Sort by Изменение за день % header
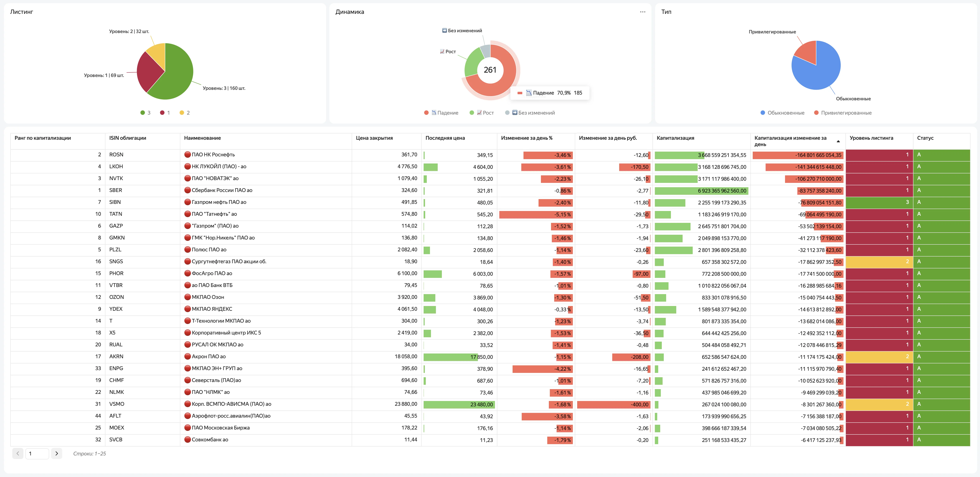Viewport: 980px width, 477px height. (x=526, y=138)
